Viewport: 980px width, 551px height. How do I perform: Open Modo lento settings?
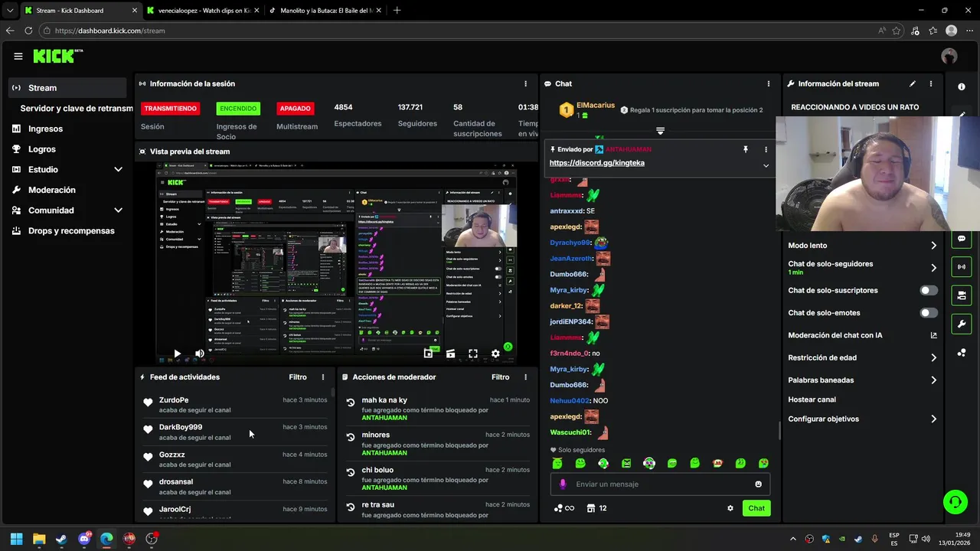point(863,246)
